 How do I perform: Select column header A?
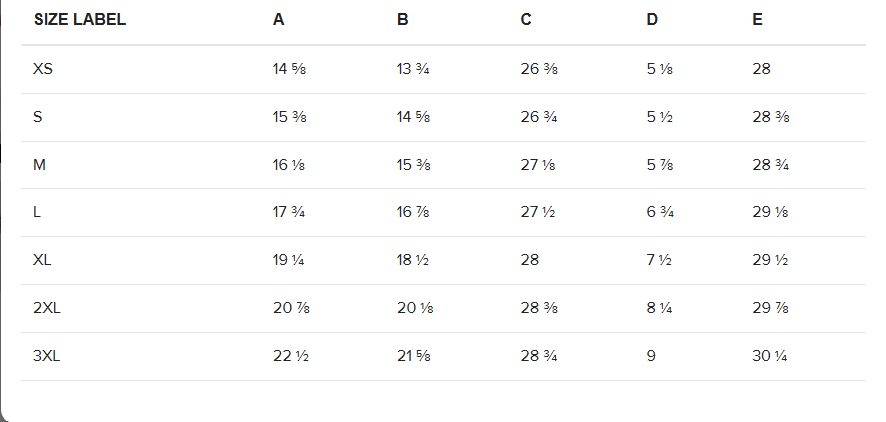[278, 20]
